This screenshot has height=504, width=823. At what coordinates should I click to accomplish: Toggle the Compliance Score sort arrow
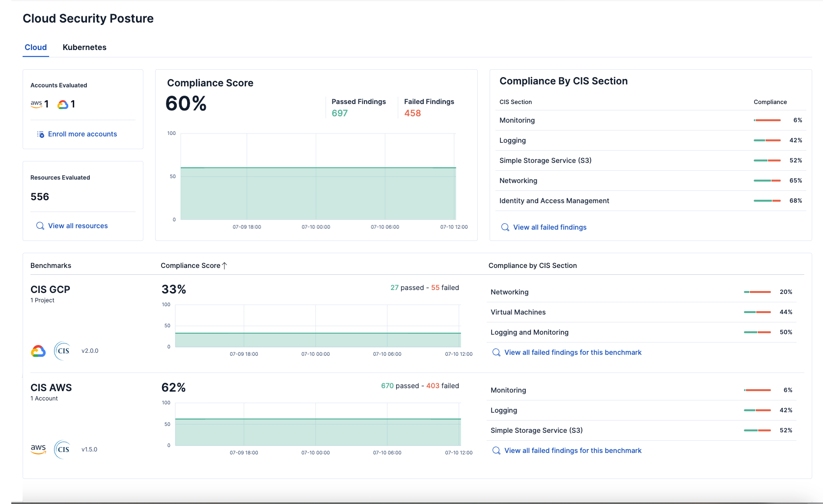(x=225, y=265)
